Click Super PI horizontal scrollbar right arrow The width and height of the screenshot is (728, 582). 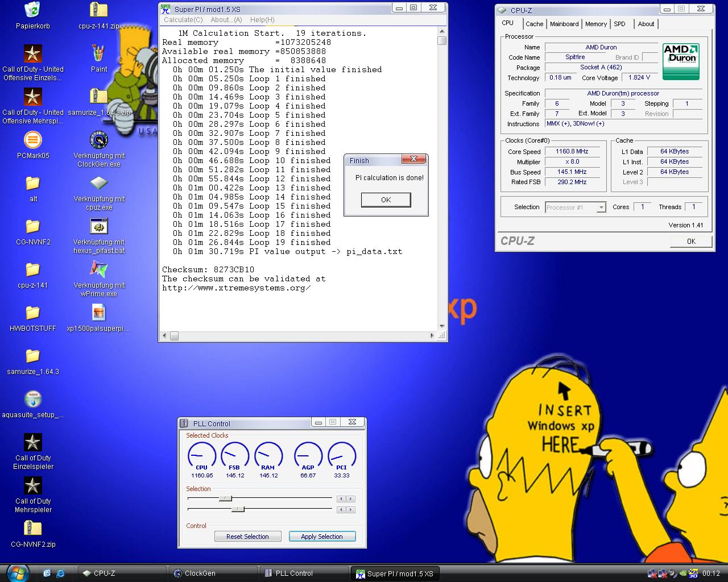(x=433, y=336)
